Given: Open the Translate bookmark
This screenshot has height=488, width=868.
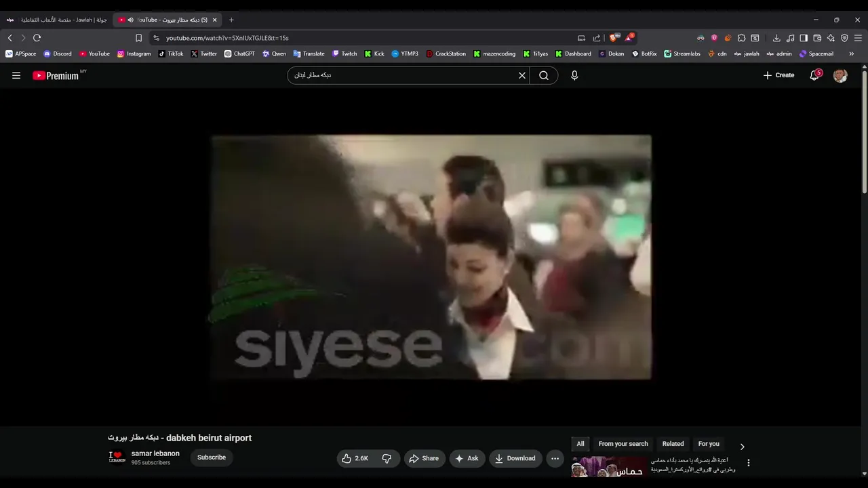Looking at the screenshot, I should pos(309,54).
